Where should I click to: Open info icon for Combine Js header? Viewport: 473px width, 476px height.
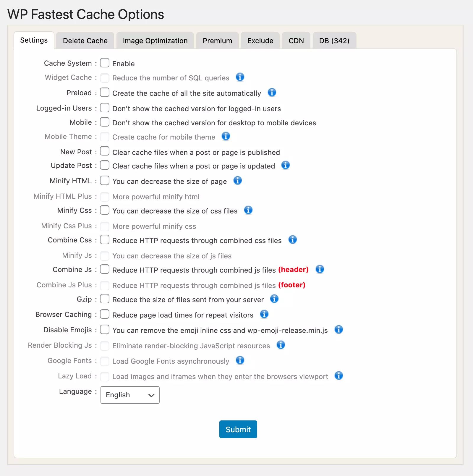pyautogui.click(x=320, y=269)
